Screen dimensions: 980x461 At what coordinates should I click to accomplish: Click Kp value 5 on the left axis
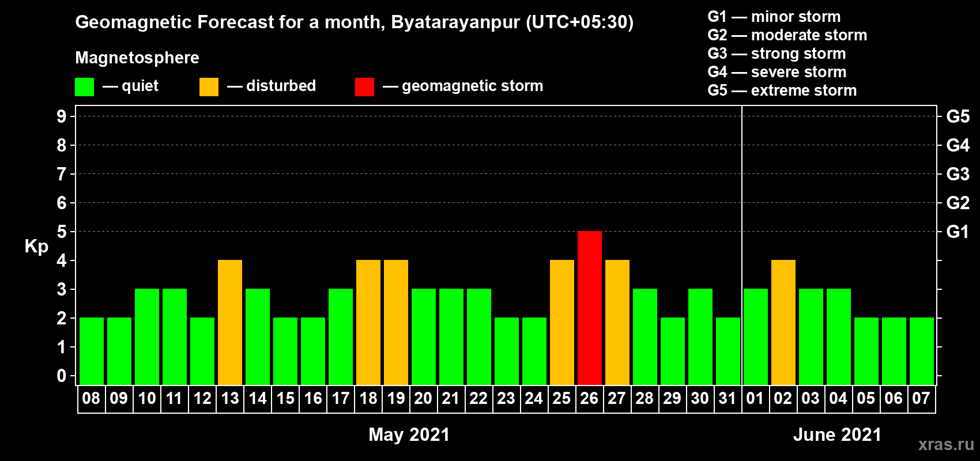pos(62,232)
